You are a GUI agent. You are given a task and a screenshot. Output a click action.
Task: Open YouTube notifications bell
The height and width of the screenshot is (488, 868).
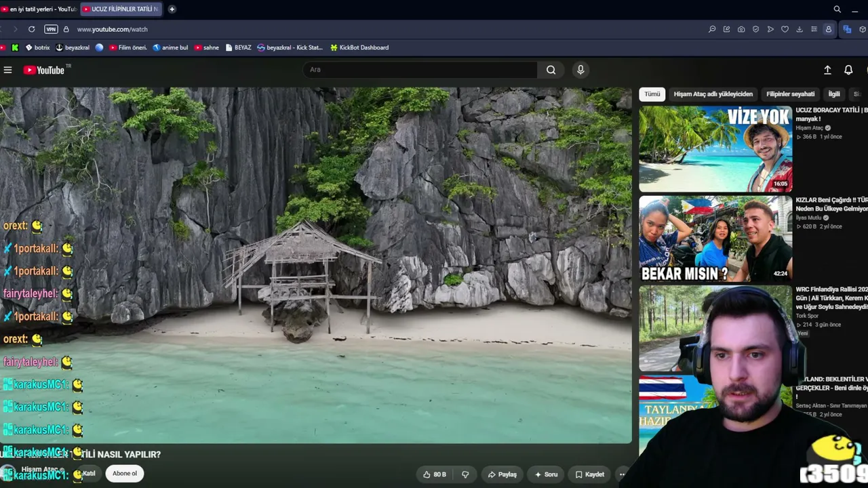848,70
